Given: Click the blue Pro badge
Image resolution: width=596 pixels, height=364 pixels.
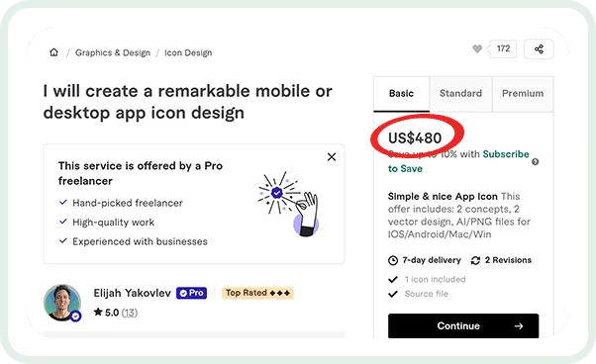Looking at the screenshot, I should coord(192,293).
